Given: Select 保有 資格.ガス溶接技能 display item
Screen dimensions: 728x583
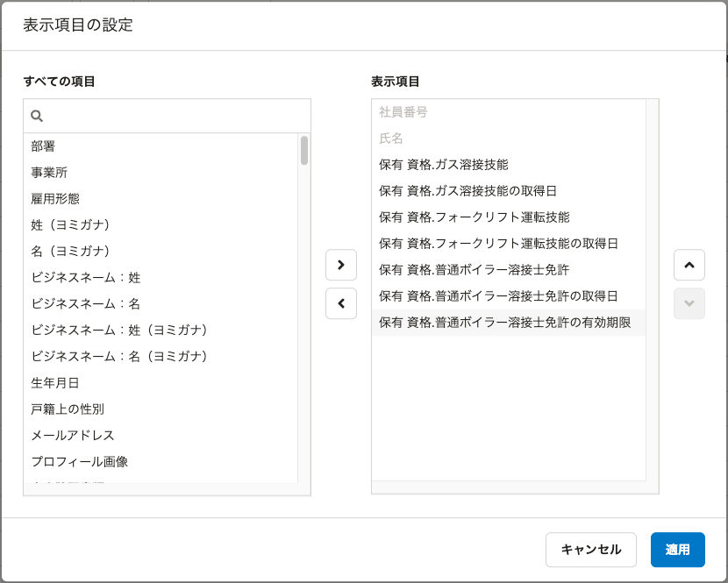Looking at the screenshot, I should [443, 165].
